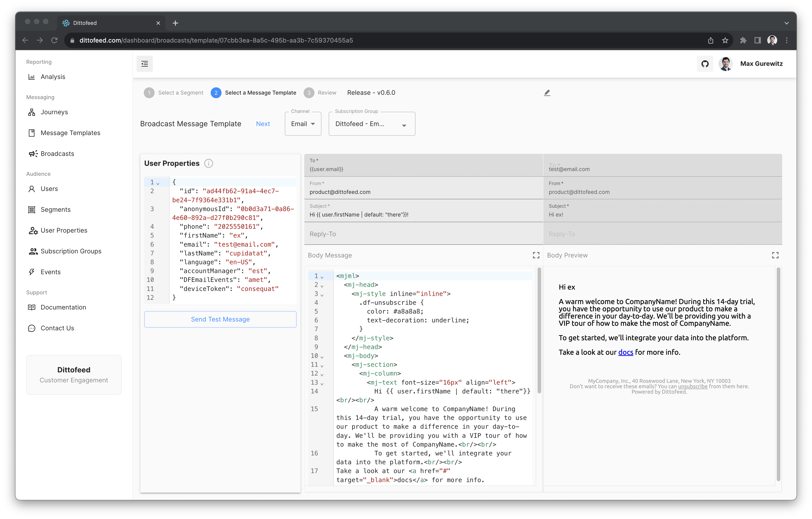Expand Body Message editor to fullscreen
The height and width of the screenshot is (519, 812).
click(x=536, y=255)
